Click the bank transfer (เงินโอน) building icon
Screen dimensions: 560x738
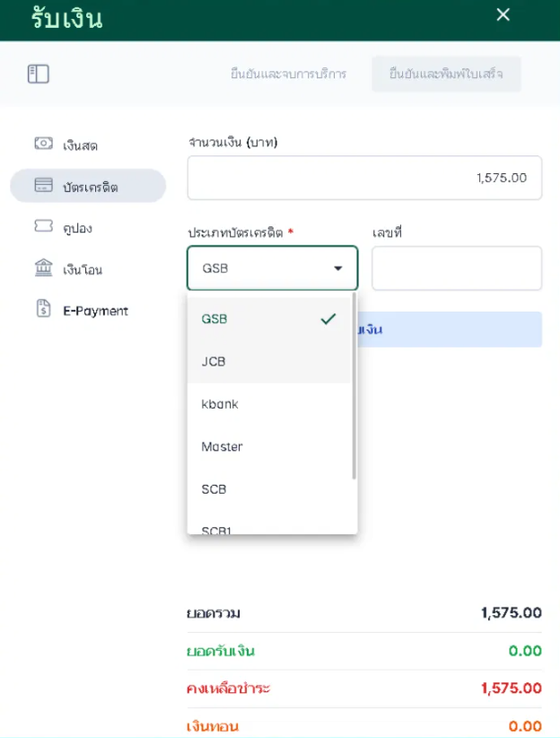[x=43, y=268]
